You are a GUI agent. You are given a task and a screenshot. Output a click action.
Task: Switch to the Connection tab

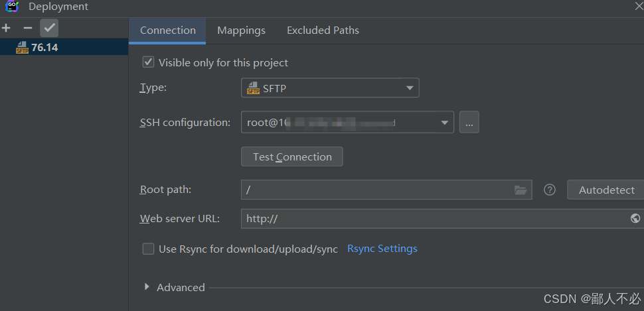[x=167, y=31]
